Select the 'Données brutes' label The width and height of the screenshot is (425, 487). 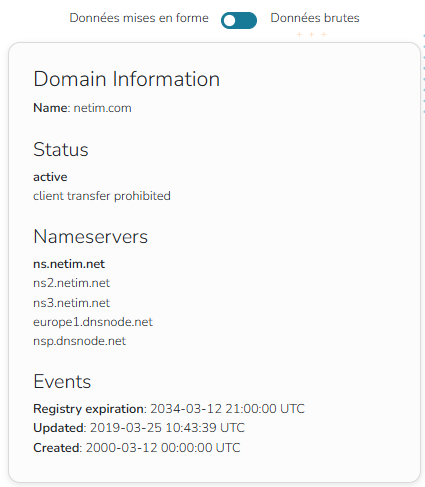315,18
